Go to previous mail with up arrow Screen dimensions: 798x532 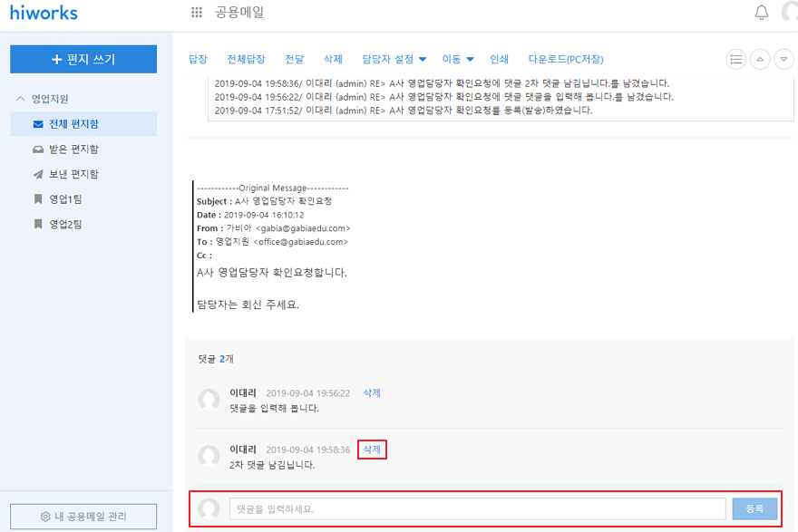click(x=760, y=60)
